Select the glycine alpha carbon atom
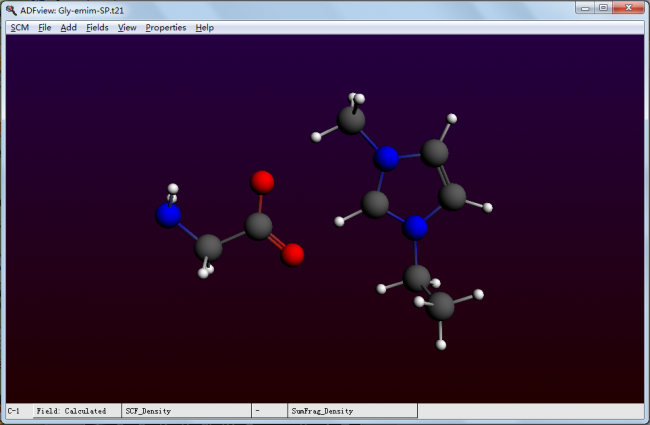The width and height of the screenshot is (650, 425). click(x=208, y=248)
